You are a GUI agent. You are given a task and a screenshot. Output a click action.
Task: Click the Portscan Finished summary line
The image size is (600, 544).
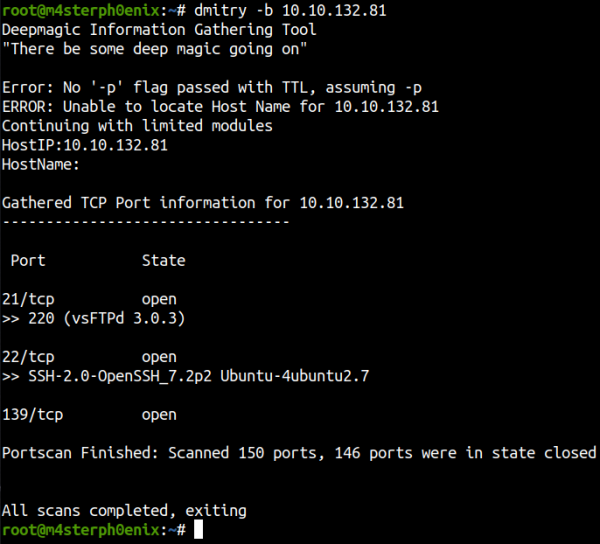pyautogui.click(x=299, y=453)
